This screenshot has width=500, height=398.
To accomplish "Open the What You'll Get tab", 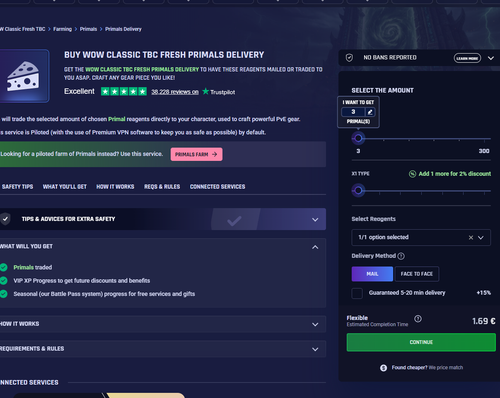I will pos(65,187).
